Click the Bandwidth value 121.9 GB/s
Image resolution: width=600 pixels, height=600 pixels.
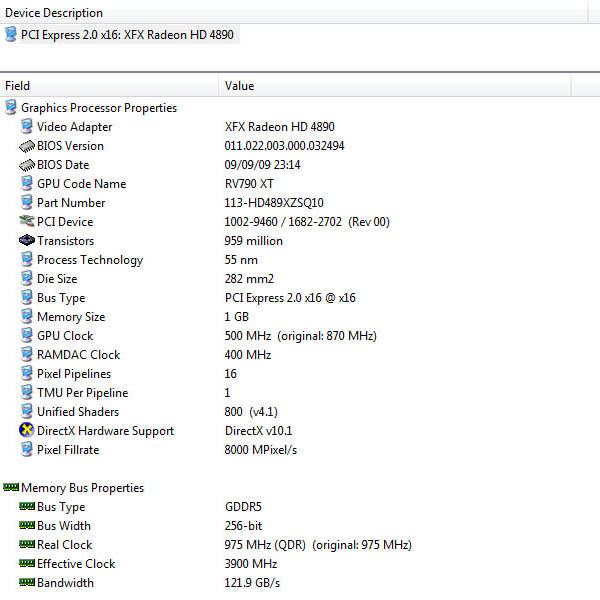(252, 583)
